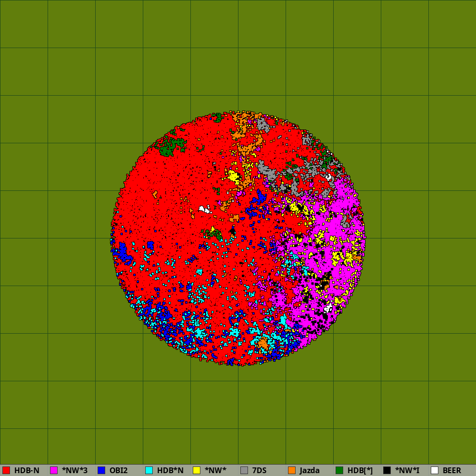Click the magenta *NW*3 legend swatch
This screenshot has width=476, height=476.
tap(54, 470)
